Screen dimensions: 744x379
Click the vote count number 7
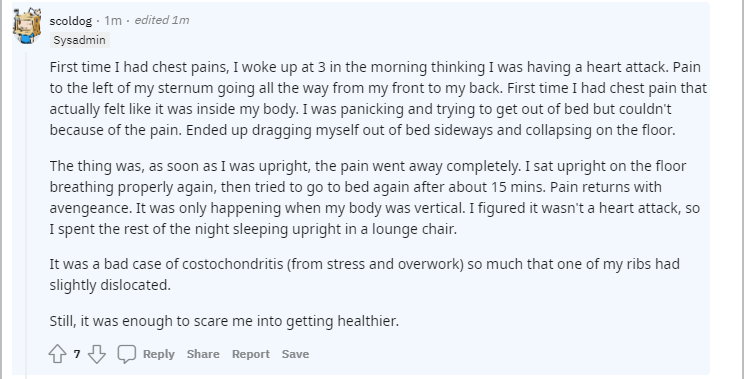[x=77, y=354]
